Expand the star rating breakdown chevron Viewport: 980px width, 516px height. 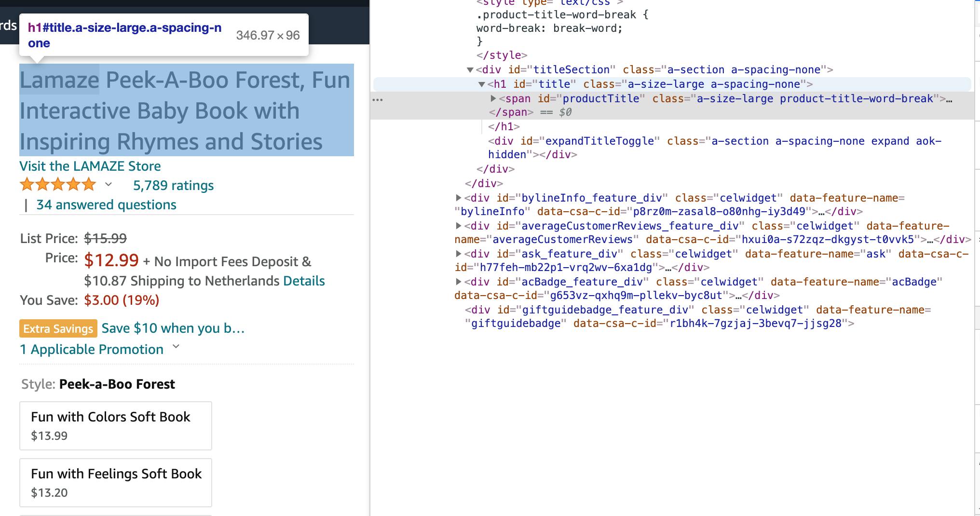(x=109, y=184)
